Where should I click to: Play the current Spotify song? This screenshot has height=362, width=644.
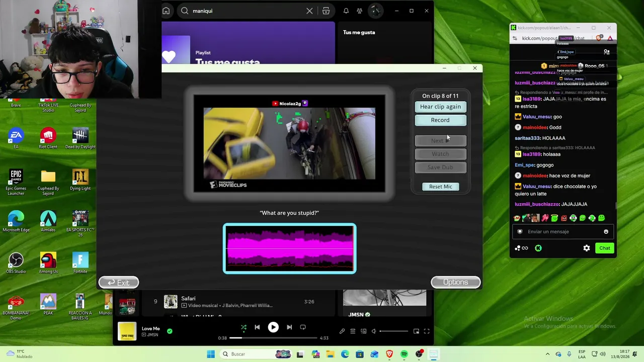click(273, 327)
